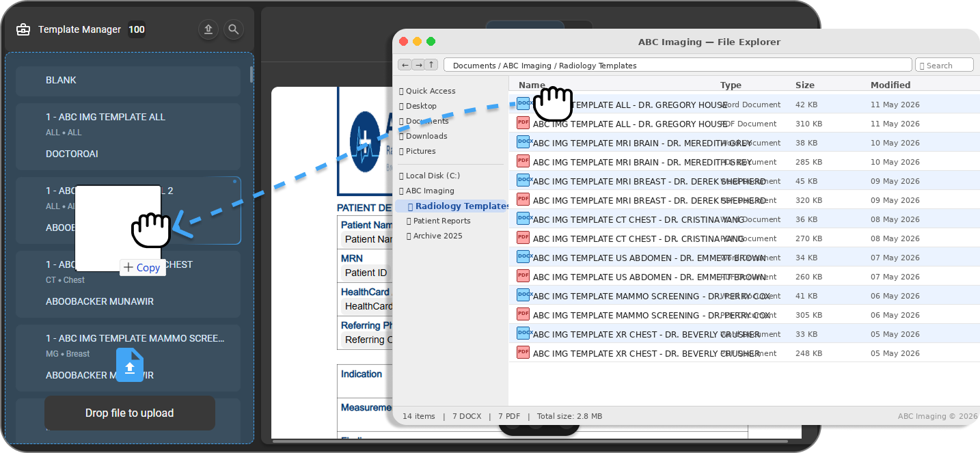
Task: Sort by the Modified column header
Action: [x=890, y=85]
